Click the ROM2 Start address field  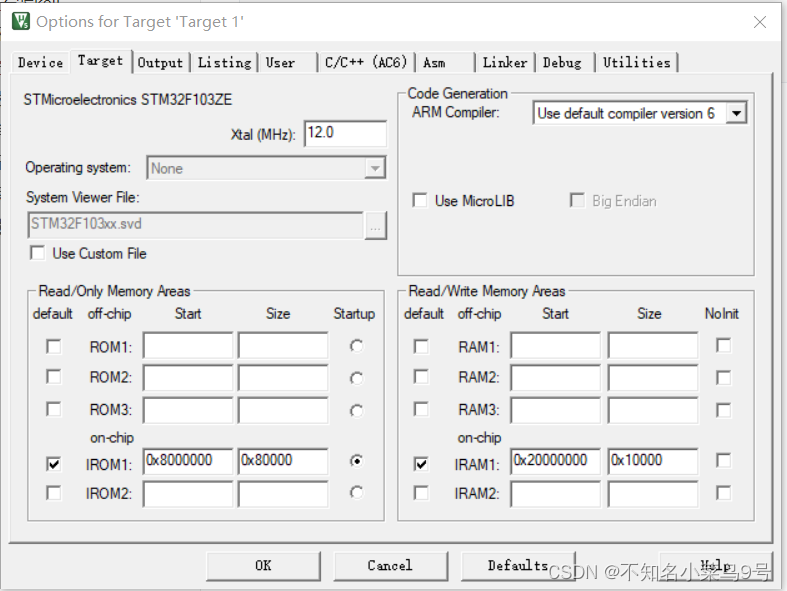(188, 378)
